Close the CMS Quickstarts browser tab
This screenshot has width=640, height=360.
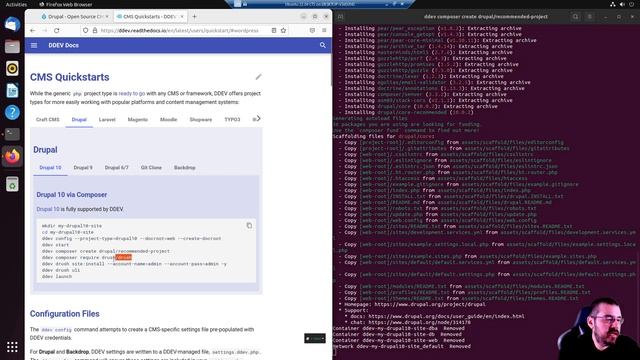point(182,17)
